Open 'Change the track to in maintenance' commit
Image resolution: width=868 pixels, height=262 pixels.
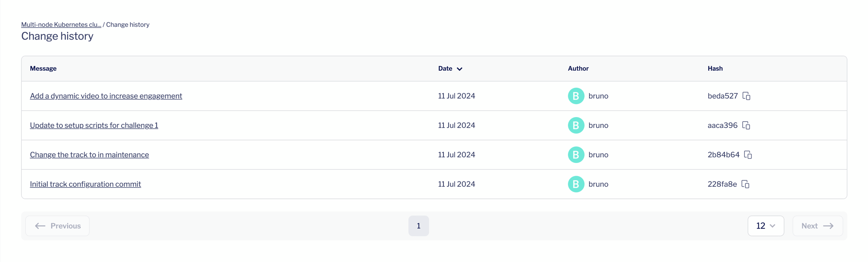click(89, 155)
